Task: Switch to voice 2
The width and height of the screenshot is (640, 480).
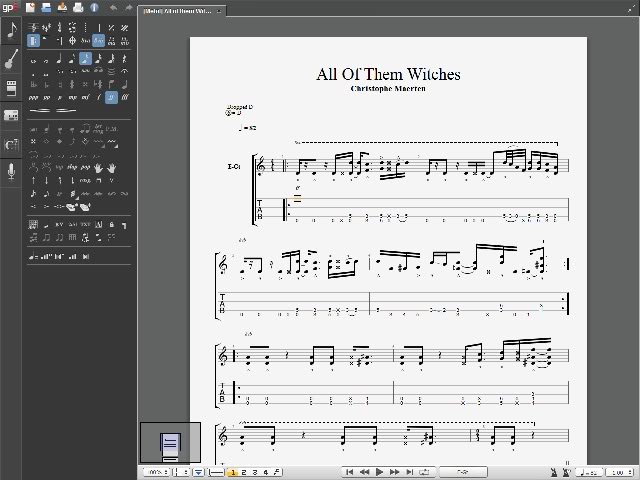Action: (x=244, y=472)
